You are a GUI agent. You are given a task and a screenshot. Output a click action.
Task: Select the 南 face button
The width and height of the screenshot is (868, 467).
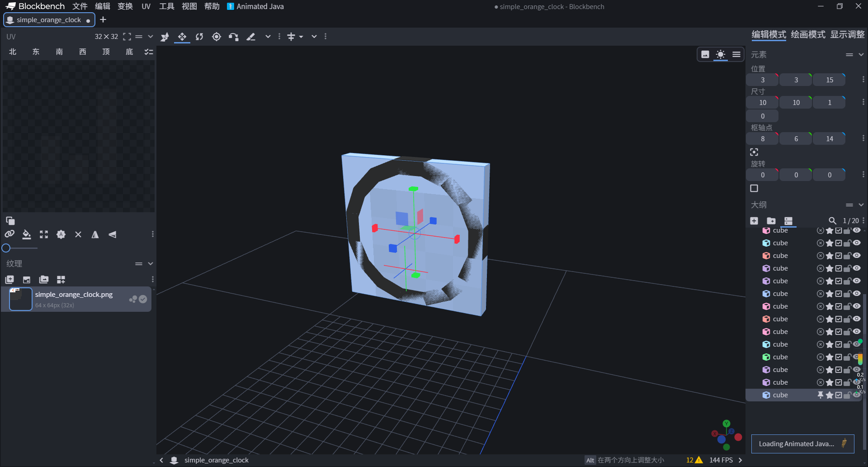(x=59, y=52)
